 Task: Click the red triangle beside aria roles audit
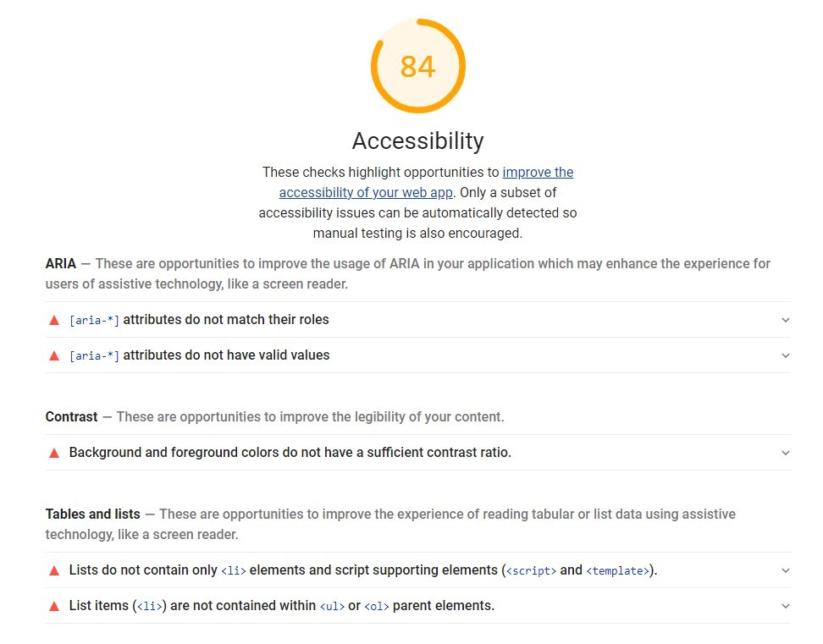[54, 320]
